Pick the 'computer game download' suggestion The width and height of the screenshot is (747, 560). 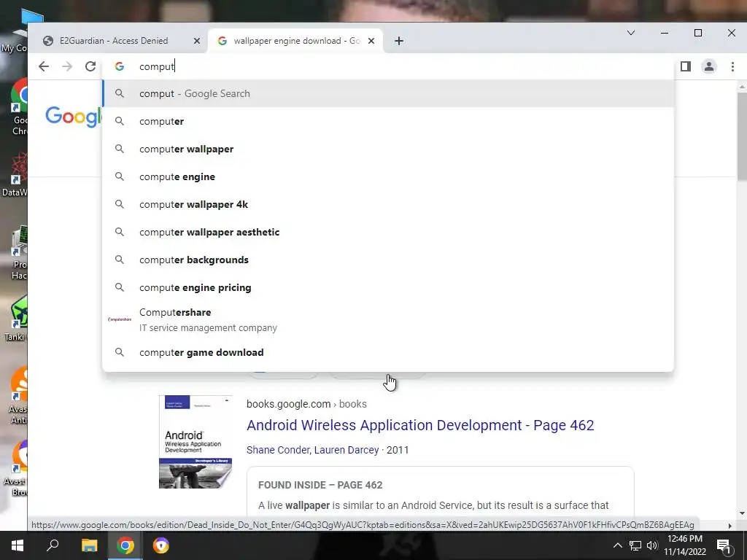click(x=388, y=352)
